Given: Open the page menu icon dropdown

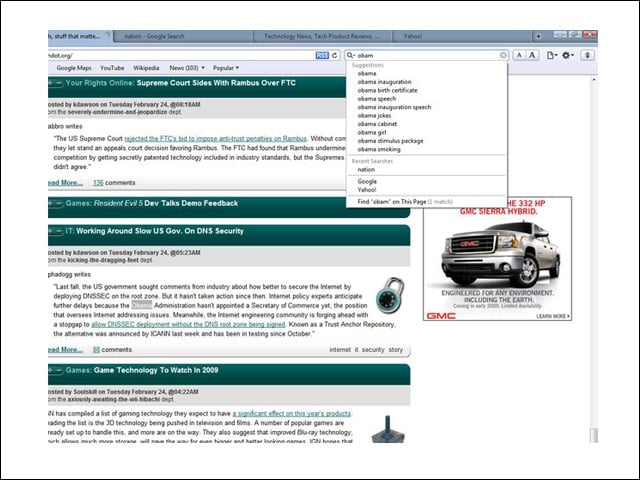Looking at the screenshot, I should click(552, 55).
